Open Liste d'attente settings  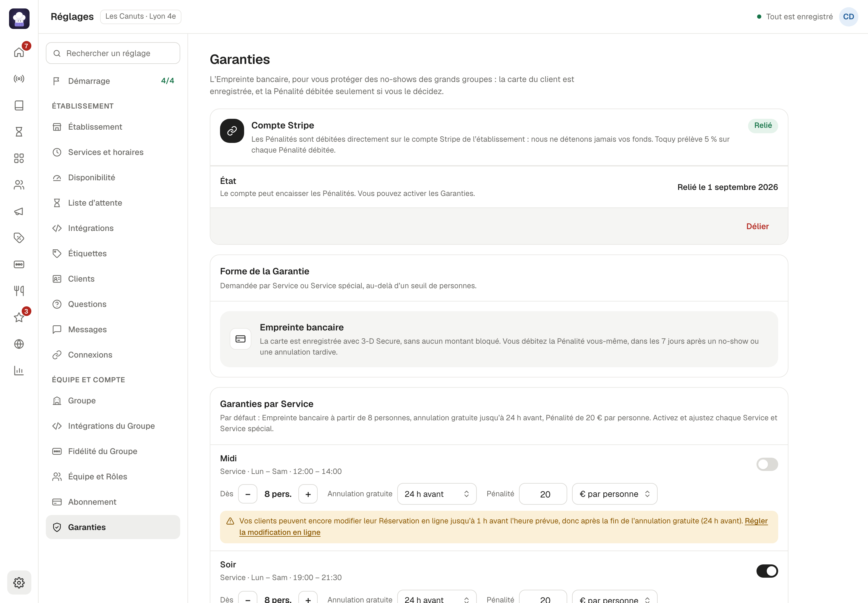coord(113,203)
